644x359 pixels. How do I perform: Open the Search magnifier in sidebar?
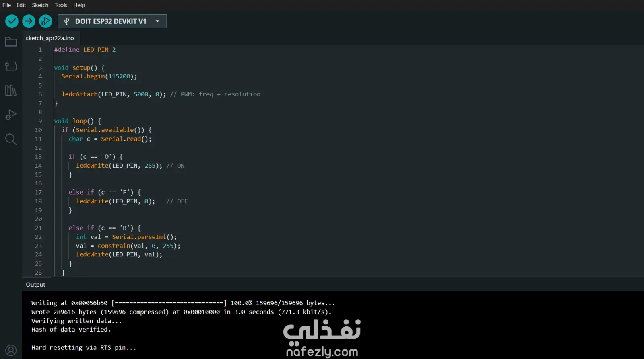[x=11, y=139]
